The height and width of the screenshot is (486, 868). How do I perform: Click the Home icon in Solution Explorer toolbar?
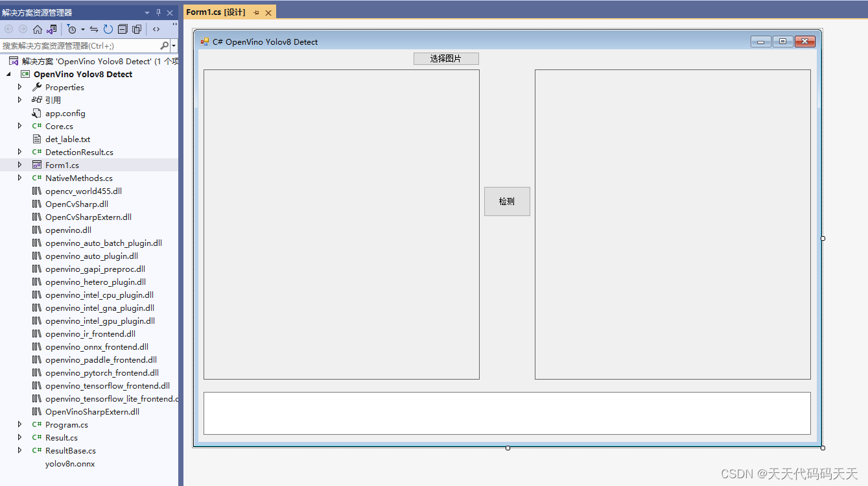pyautogui.click(x=38, y=29)
